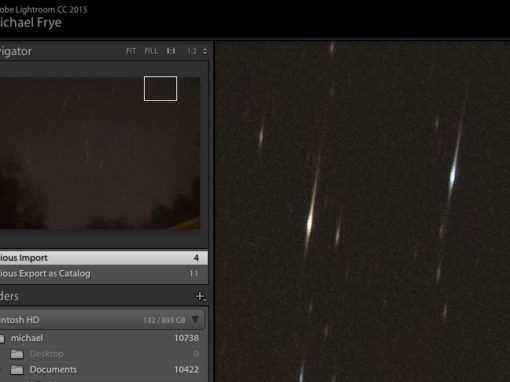Click the Previous Import count 4
Screen dimensions: 510x382
(196, 258)
